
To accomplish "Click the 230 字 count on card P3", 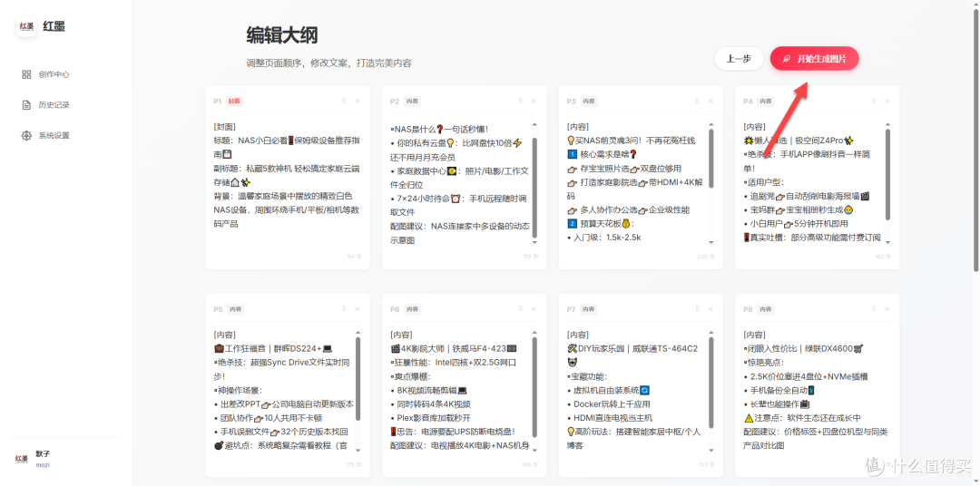I will tap(706, 256).
